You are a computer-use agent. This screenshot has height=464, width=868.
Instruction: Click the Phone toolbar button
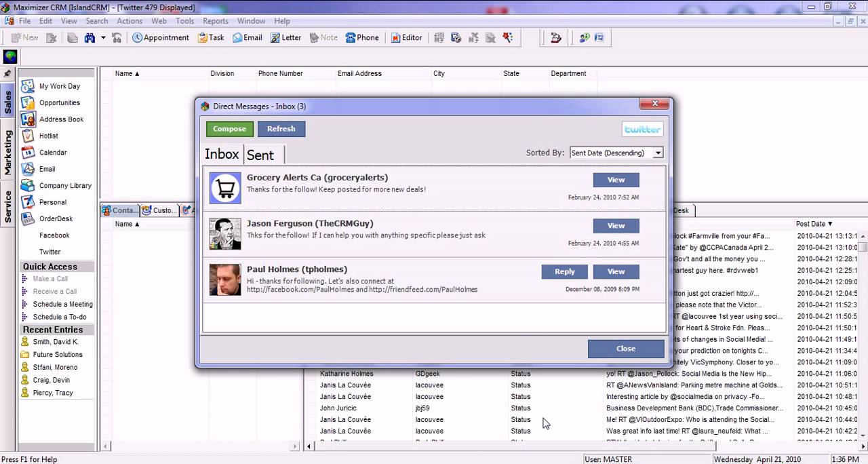[x=362, y=38]
